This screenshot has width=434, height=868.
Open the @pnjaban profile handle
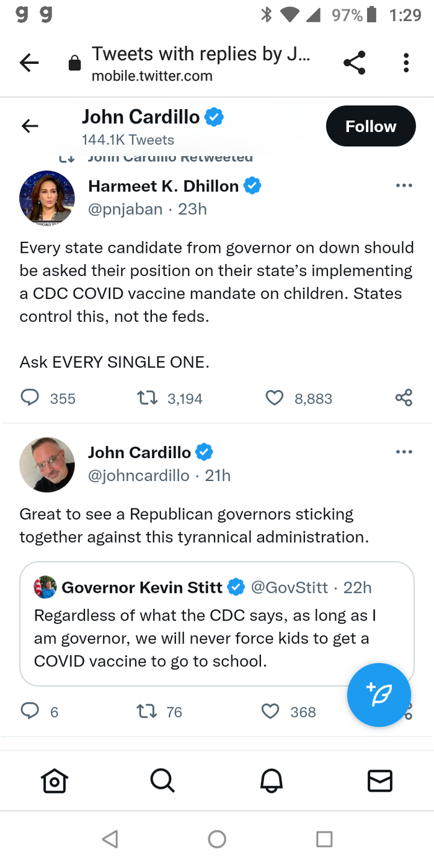[125, 210]
